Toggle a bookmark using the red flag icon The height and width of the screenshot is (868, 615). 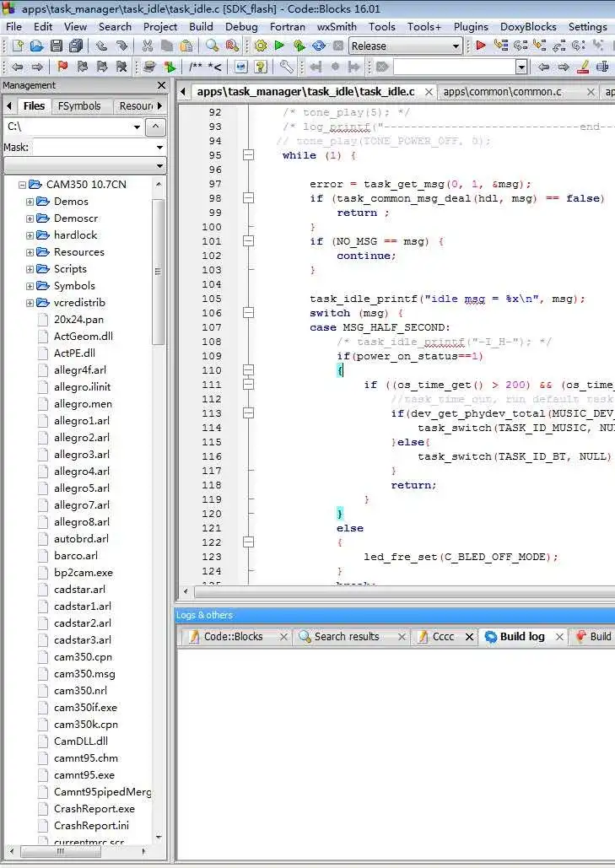62,67
